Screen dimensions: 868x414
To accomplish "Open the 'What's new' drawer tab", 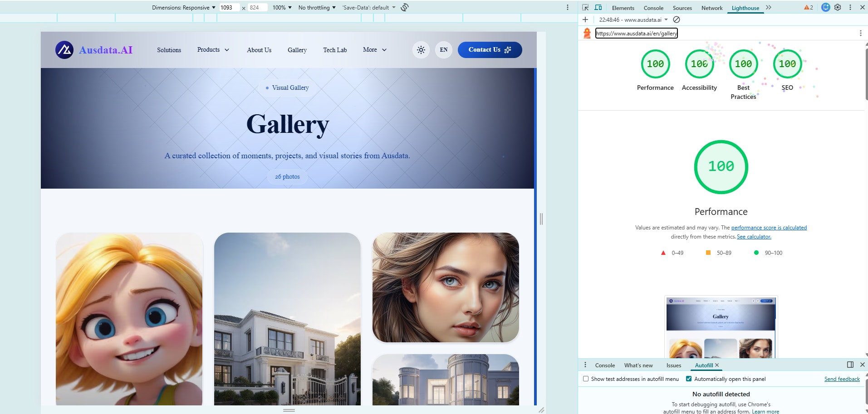I will tap(638, 365).
